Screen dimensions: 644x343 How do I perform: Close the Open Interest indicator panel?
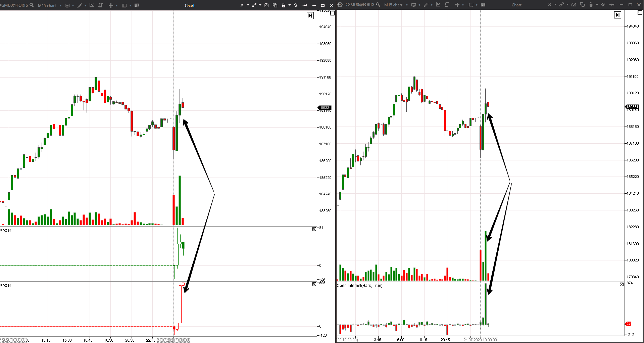[622, 284]
